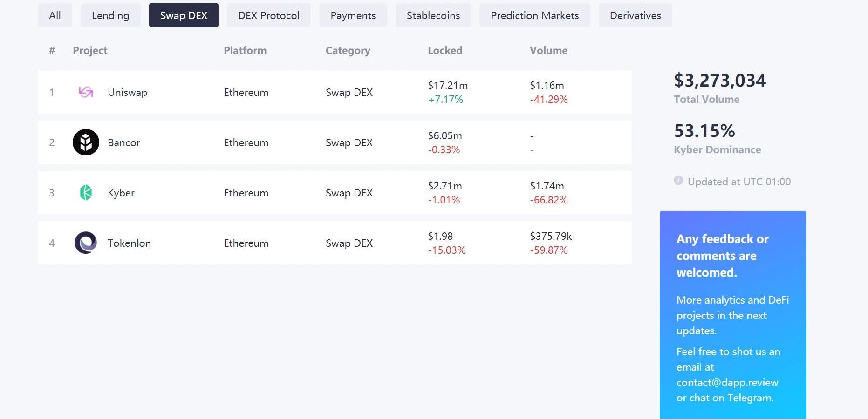Click rank number 1 in Uniswap row

click(x=52, y=92)
